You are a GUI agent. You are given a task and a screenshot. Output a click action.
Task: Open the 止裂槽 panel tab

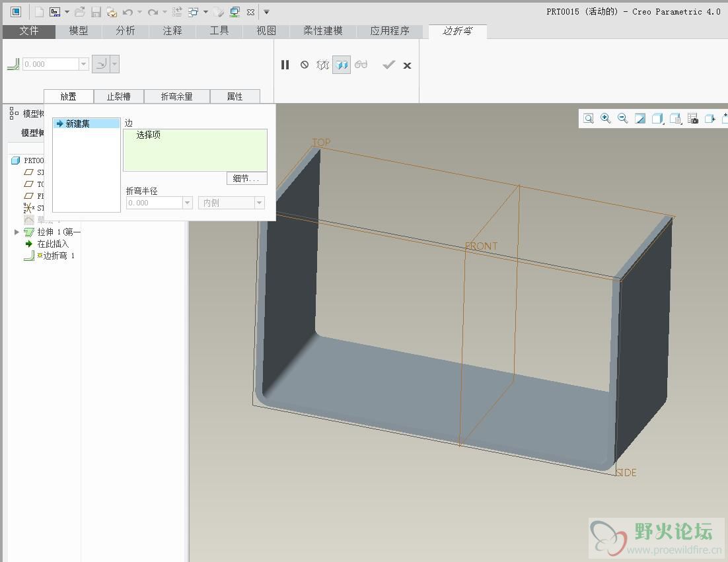[x=118, y=96]
